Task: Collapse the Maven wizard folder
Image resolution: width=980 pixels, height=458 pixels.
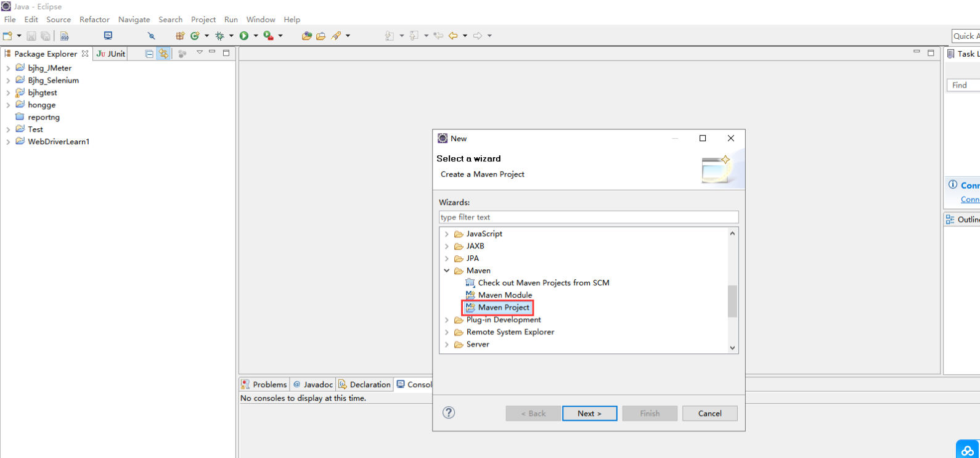Action: pyautogui.click(x=447, y=271)
